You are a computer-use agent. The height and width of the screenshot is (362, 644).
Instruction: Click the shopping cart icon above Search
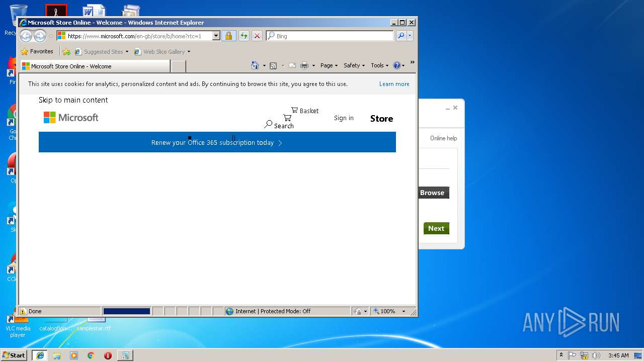click(x=287, y=118)
